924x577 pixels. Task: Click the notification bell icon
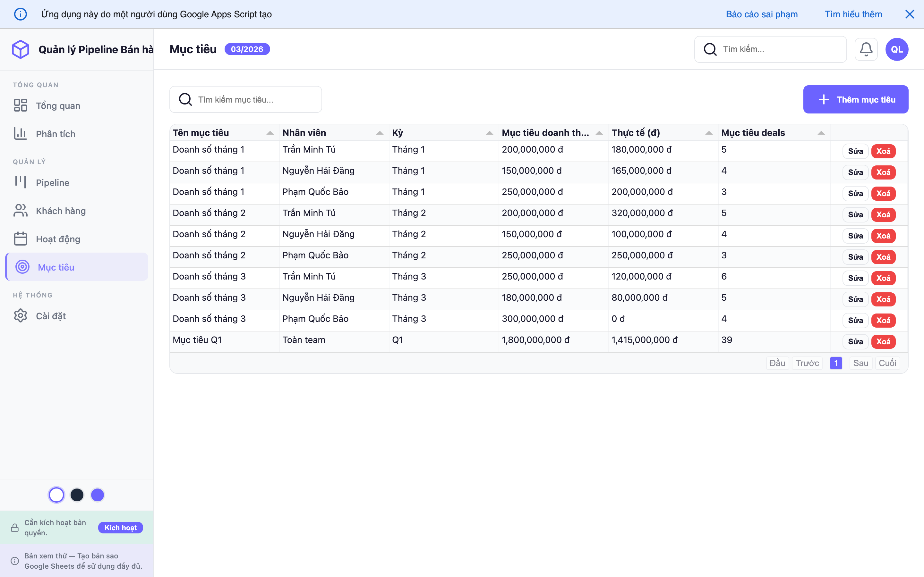coord(866,49)
